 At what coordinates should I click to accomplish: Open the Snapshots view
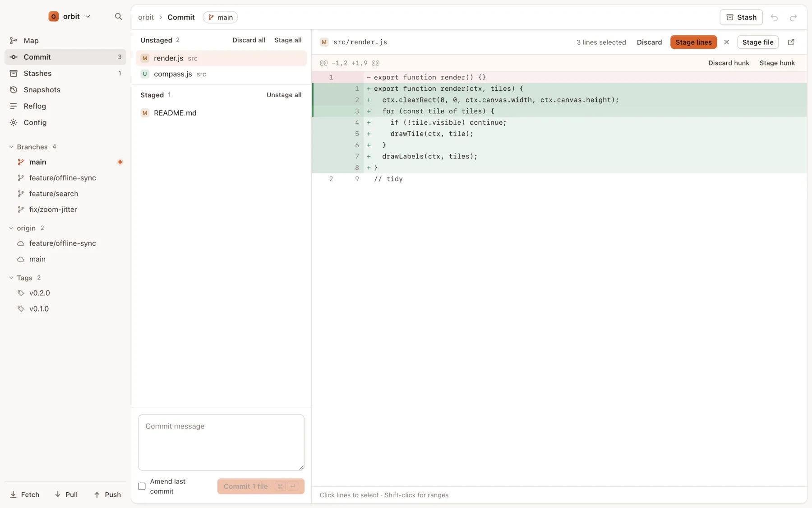65,90
